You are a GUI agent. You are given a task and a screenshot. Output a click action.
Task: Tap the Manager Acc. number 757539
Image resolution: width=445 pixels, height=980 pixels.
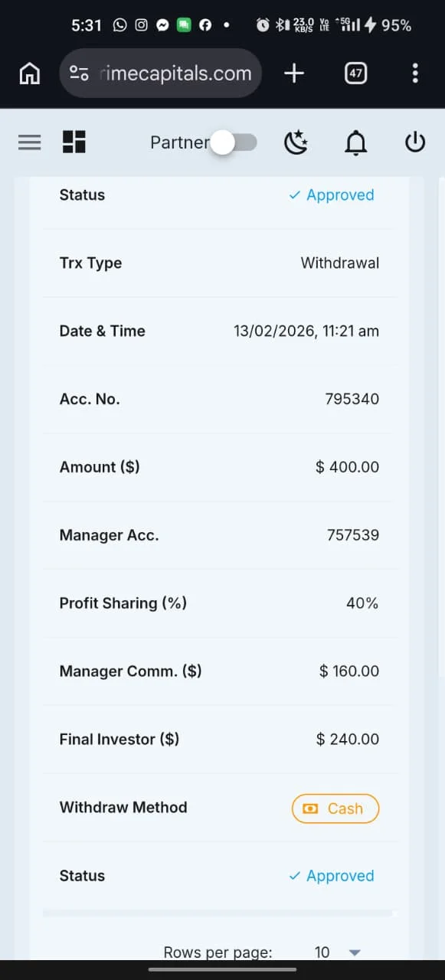click(x=353, y=535)
